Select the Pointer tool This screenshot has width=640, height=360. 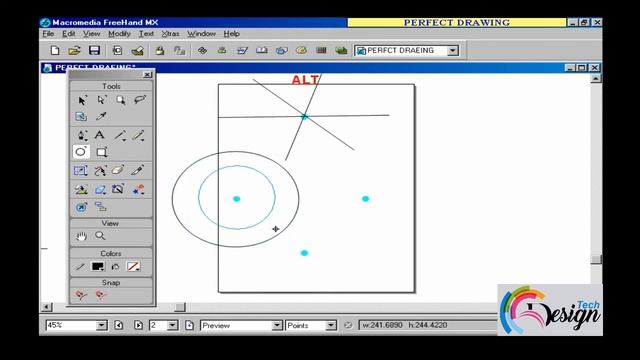click(x=82, y=100)
